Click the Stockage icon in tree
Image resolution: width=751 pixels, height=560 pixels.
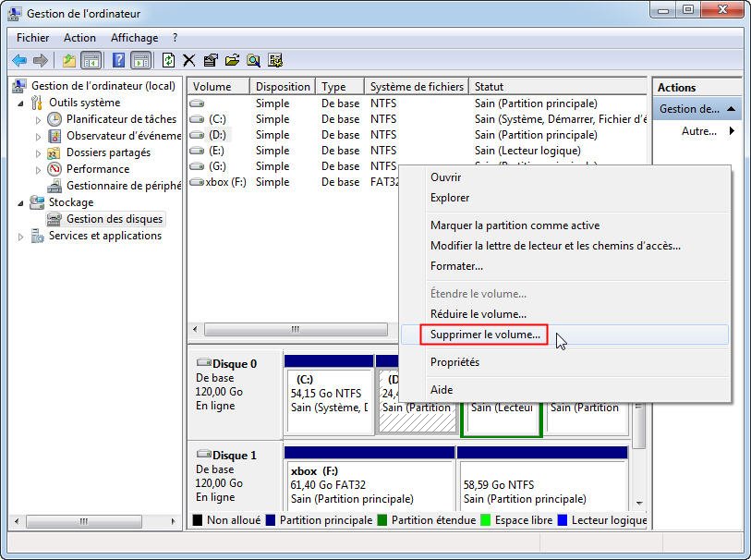click(x=37, y=202)
